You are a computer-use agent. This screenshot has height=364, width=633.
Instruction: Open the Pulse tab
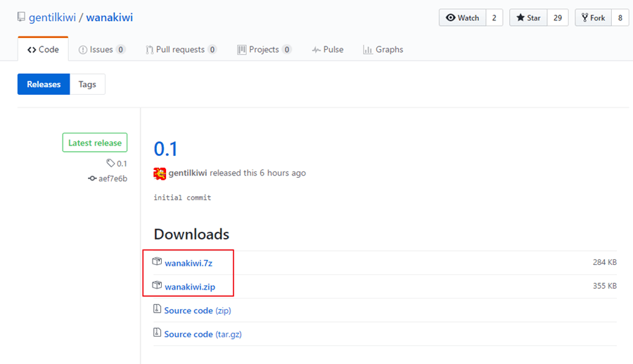coord(328,50)
